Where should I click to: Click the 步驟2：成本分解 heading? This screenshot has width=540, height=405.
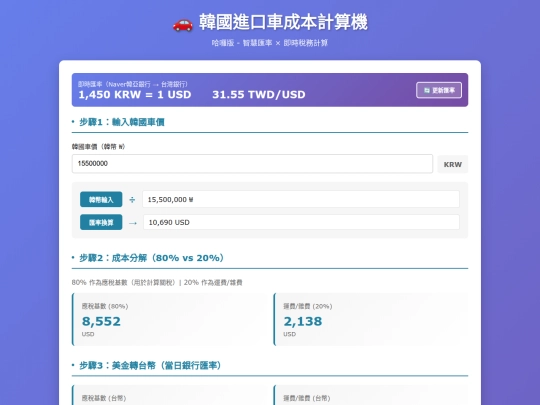tap(152, 258)
